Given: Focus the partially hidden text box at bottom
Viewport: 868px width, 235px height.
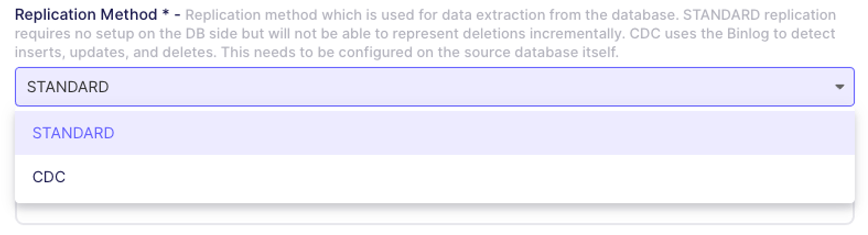Looking at the screenshot, I should click(x=434, y=217).
